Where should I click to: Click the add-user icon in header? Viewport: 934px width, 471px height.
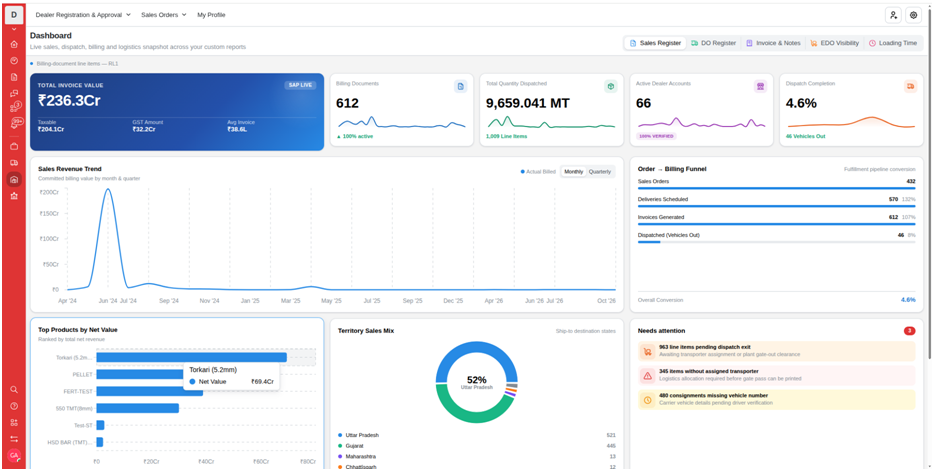point(893,15)
